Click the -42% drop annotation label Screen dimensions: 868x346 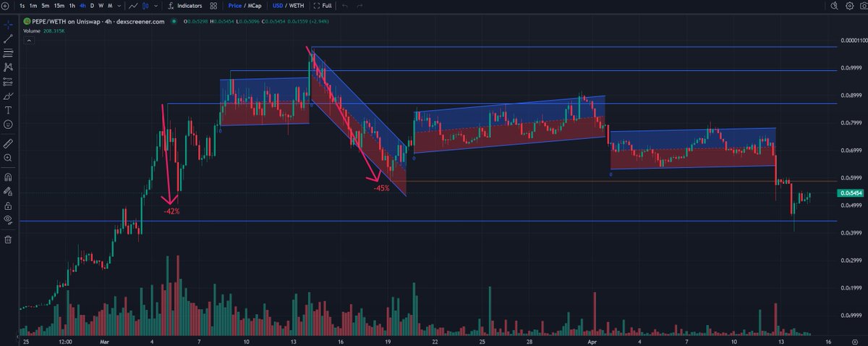(x=171, y=211)
